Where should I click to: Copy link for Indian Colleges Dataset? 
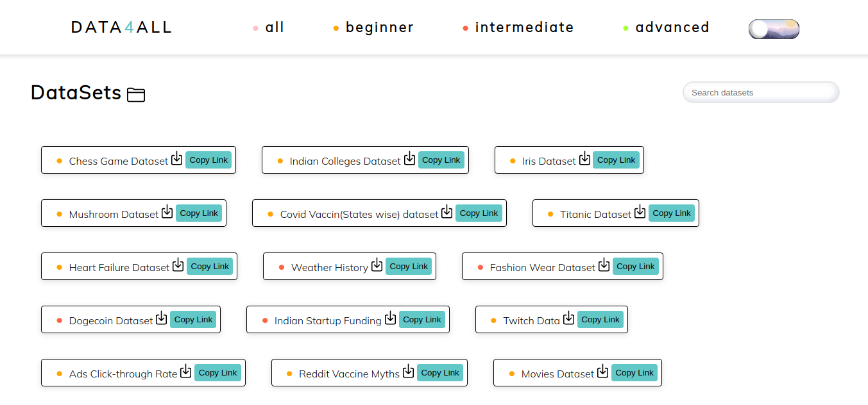[x=441, y=160]
